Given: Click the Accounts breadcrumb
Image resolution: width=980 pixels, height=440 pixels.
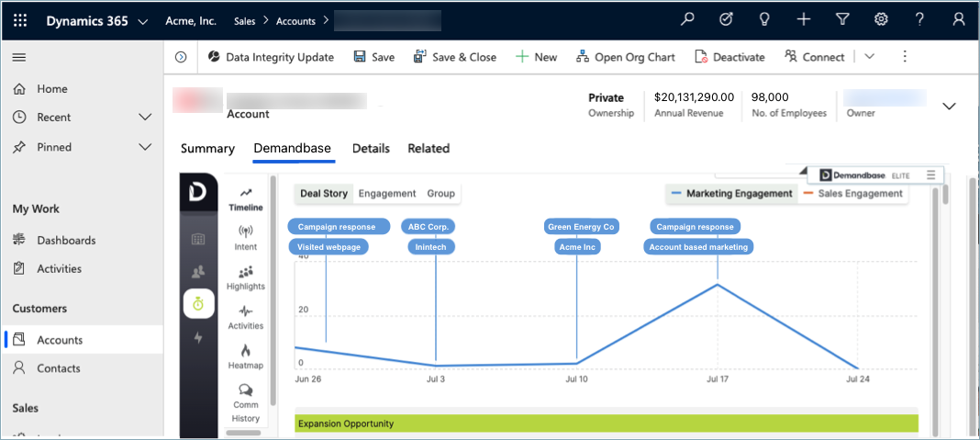Looking at the screenshot, I should pos(295,20).
